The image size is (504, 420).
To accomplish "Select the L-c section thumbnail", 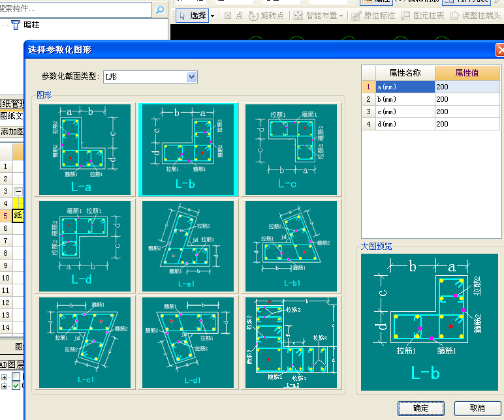I will (291, 149).
